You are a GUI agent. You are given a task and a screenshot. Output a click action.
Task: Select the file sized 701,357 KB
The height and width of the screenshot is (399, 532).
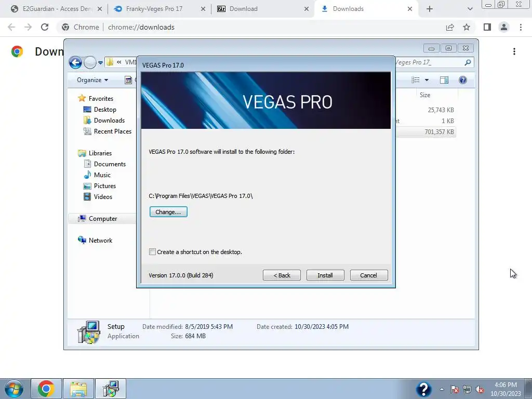pyautogui.click(x=439, y=131)
